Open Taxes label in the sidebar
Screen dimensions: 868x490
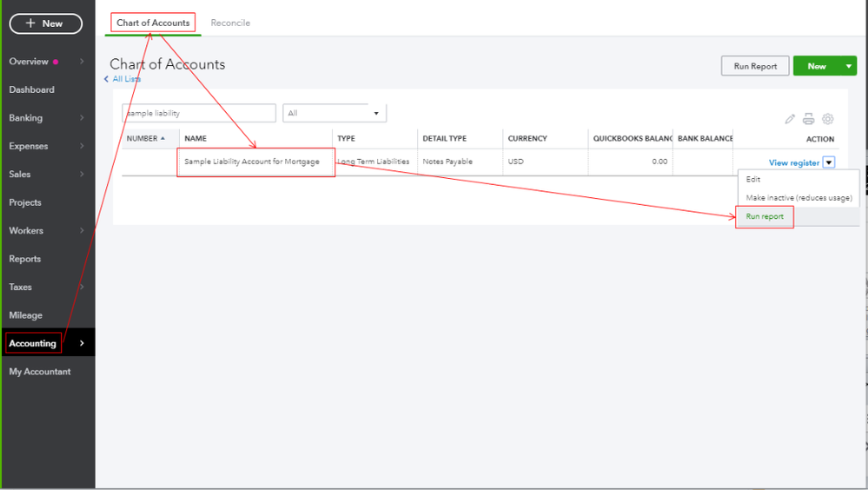click(x=20, y=287)
